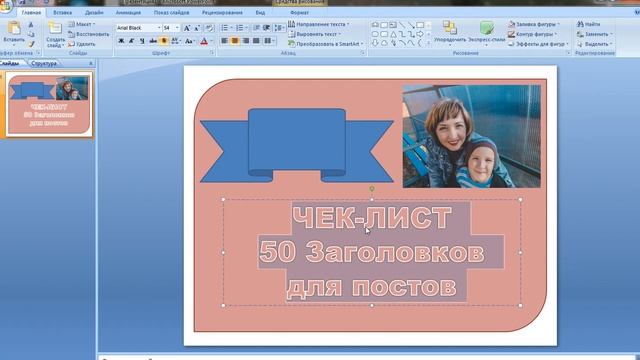Decrease font size with small A icon
The width and height of the screenshot is (640, 360).
click(197, 28)
